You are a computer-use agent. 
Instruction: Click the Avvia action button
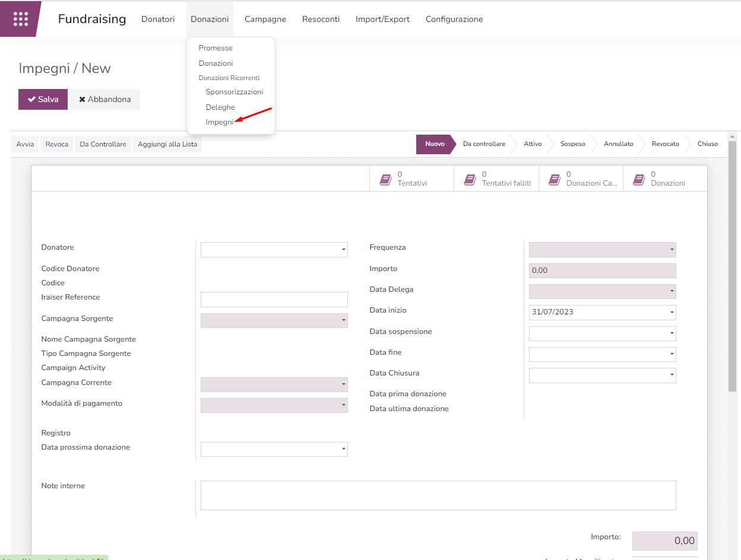coord(25,144)
